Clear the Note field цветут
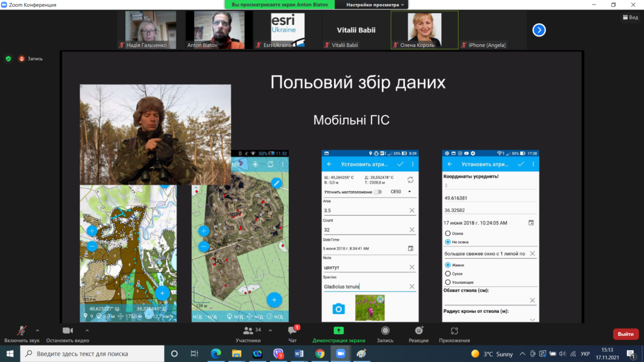Screen dimensions: 644x362 click(412, 267)
